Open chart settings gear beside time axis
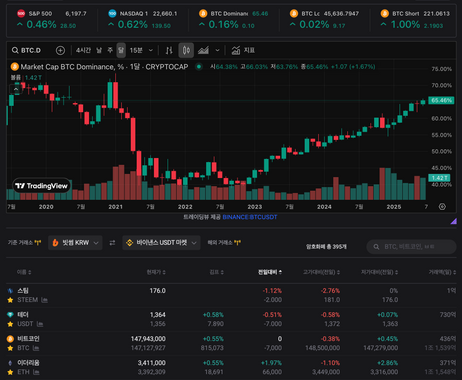Viewport: 462px width, 380px height. point(442,207)
